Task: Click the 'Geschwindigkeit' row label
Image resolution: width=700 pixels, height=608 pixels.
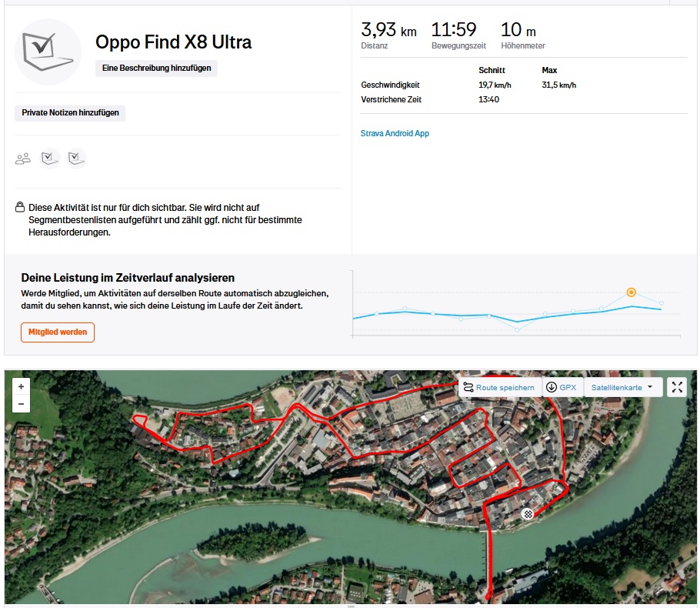Action: pos(390,85)
